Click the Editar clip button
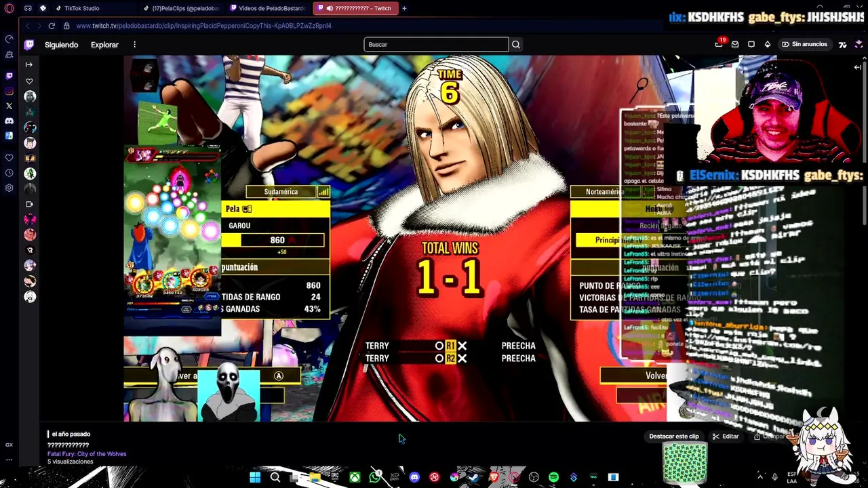The width and height of the screenshot is (868, 488). click(x=726, y=436)
